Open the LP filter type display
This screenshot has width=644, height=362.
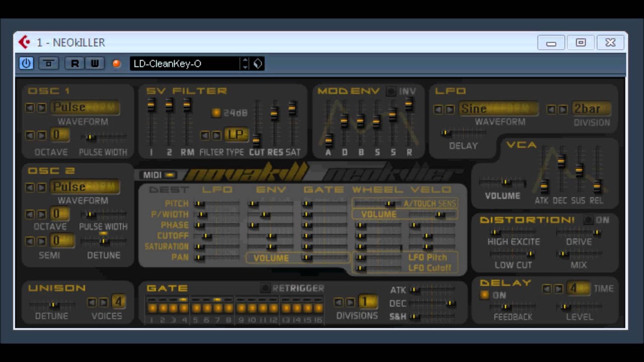coord(236,135)
